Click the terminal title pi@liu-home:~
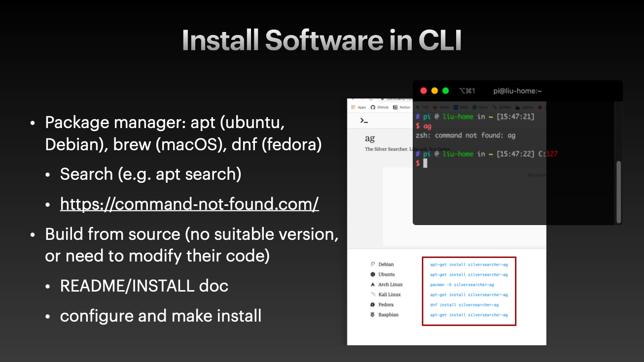This screenshot has width=644, height=362. [x=517, y=91]
